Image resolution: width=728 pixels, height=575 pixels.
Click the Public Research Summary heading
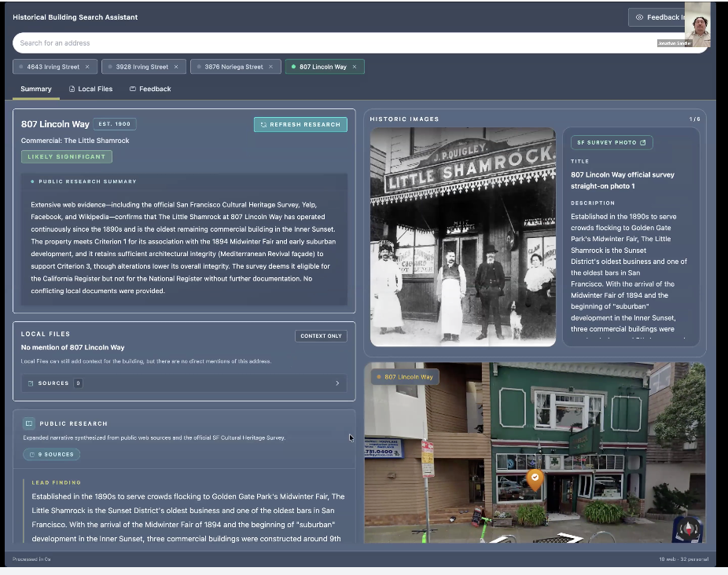coord(87,181)
